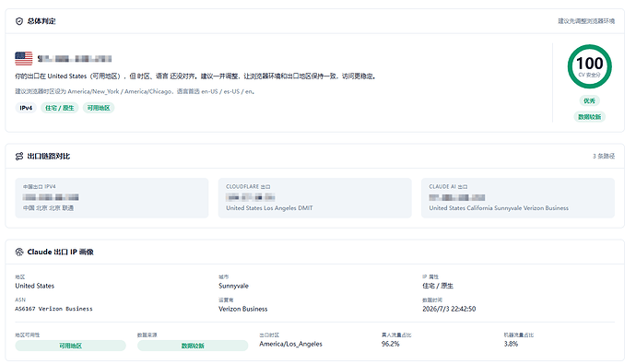Open the 中国出口 IPV4 route card
Viewport: 636px width, 364px height.
pyautogui.click(x=112, y=198)
